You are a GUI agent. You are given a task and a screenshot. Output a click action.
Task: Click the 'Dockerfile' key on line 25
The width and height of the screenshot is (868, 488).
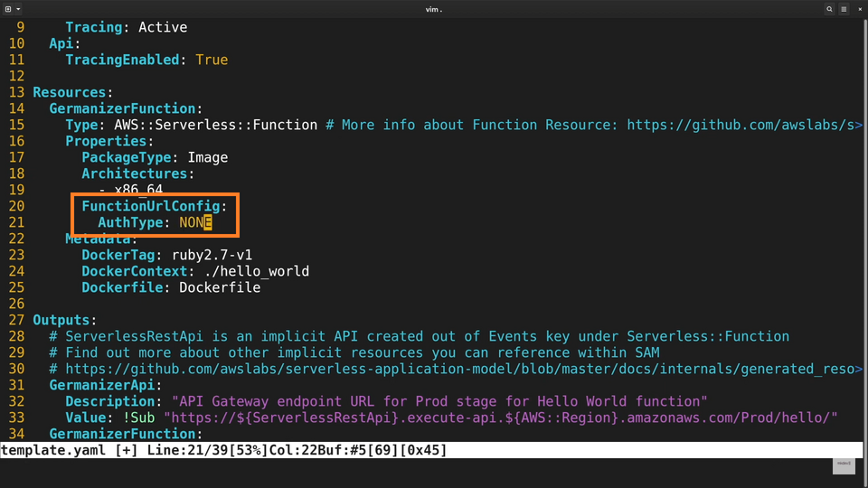[x=122, y=287]
